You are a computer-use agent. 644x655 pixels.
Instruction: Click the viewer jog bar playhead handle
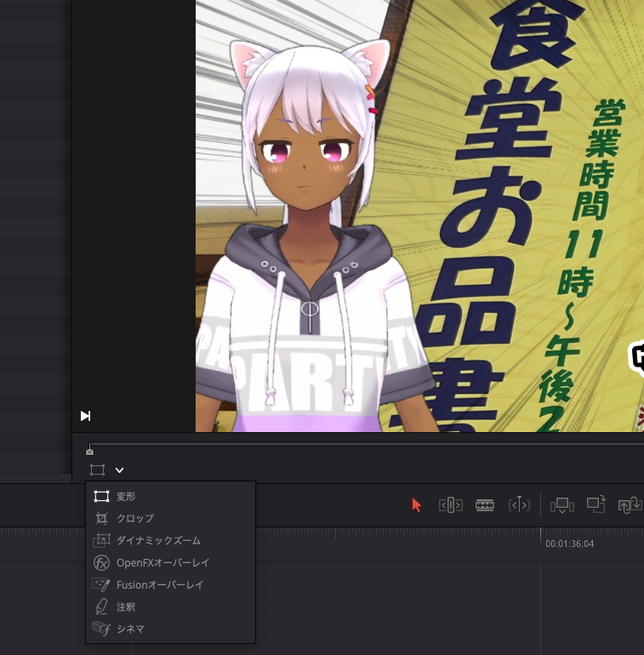(x=89, y=450)
